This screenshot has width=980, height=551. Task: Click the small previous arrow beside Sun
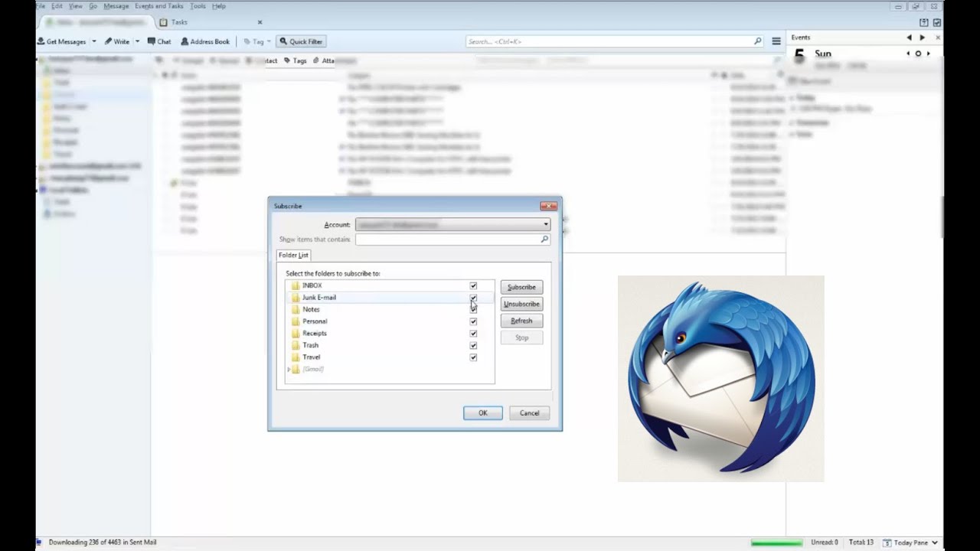point(909,54)
